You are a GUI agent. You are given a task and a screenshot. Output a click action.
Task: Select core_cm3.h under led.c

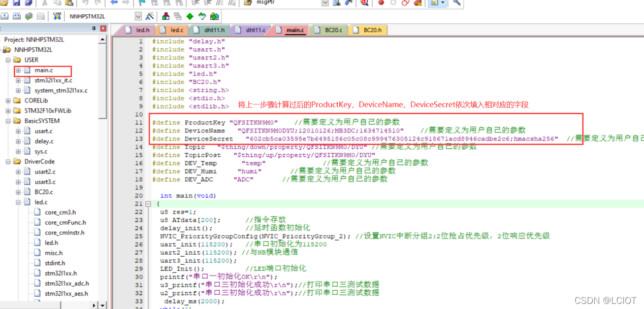click(x=60, y=212)
